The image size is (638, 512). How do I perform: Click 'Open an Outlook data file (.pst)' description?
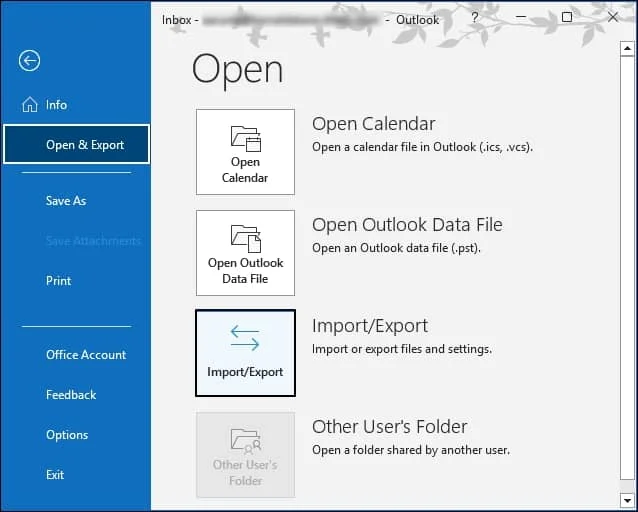point(396,248)
